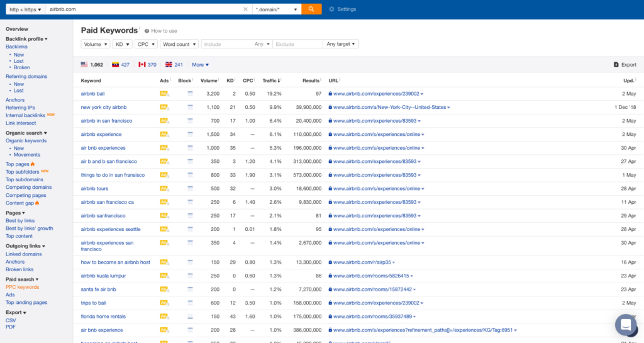Select the Canada flag filter
The image size is (644, 343).
[142, 64]
